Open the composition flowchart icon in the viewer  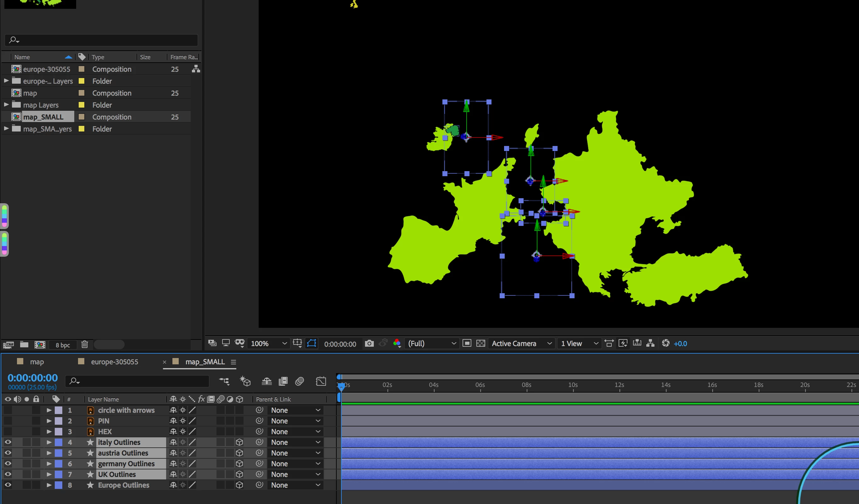650,344
